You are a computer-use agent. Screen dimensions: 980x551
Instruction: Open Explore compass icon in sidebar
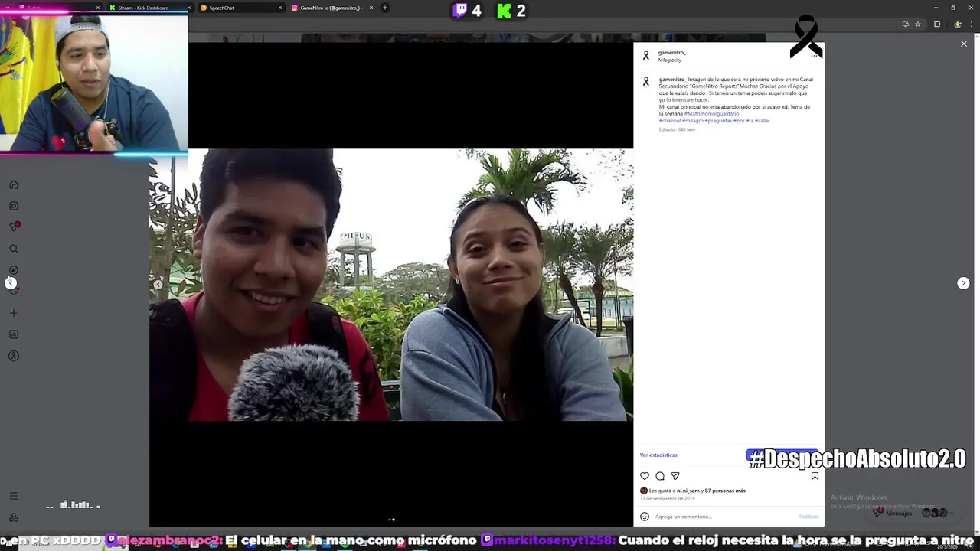click(14, 270)
